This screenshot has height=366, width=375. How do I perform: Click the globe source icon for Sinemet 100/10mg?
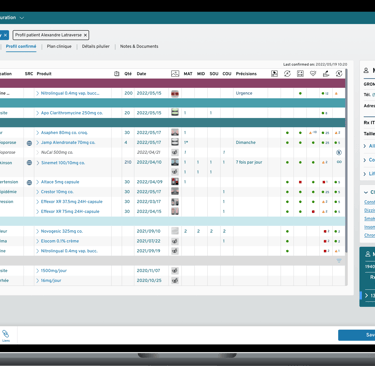point(29,163)
